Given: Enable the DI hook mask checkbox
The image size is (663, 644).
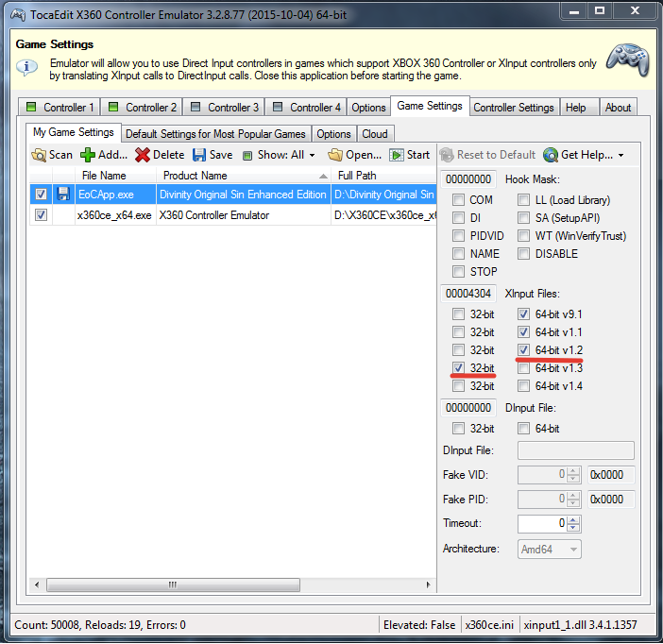Looking at the screenshot, I should (x=458, y=218).
